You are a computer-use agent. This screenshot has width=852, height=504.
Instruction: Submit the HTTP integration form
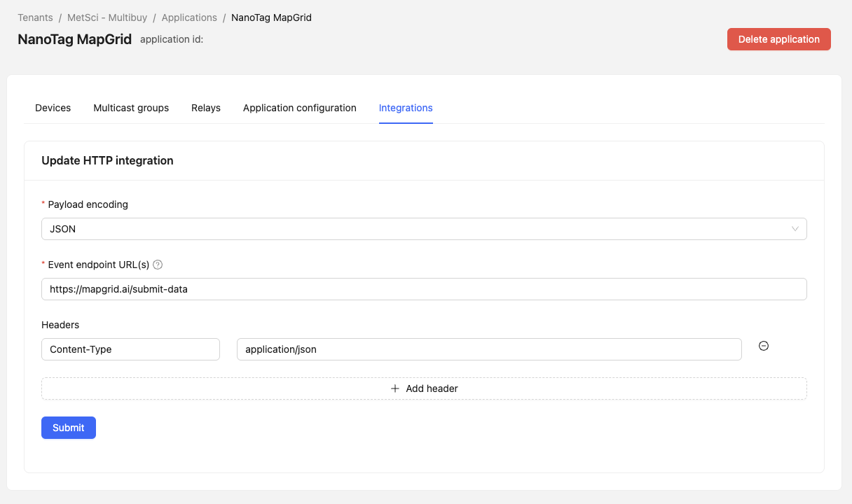[x=68, y=428]
